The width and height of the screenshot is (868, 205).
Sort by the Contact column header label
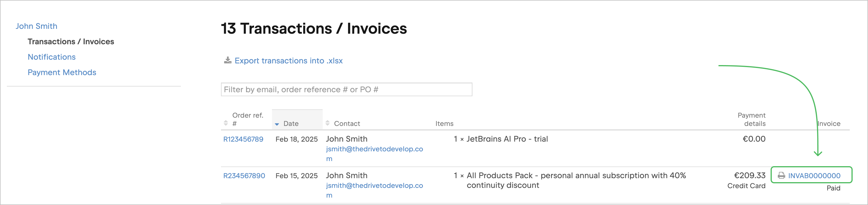tap(347, 124)
